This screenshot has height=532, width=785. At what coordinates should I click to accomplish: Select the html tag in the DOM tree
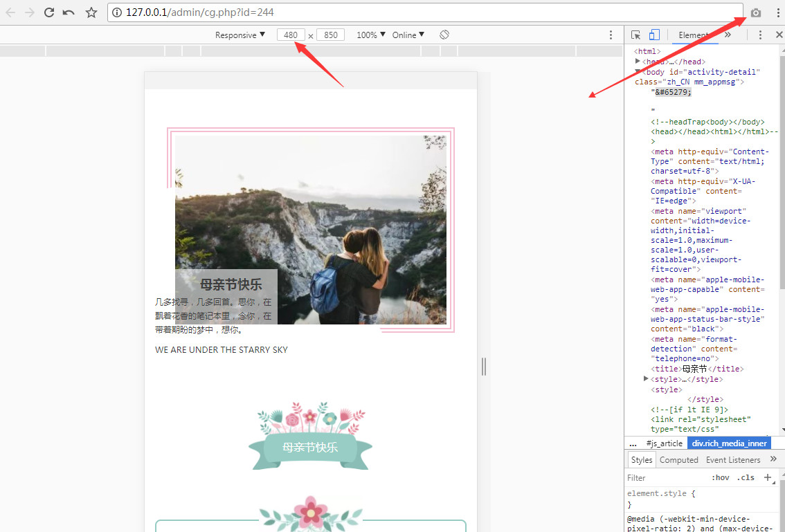647,52
